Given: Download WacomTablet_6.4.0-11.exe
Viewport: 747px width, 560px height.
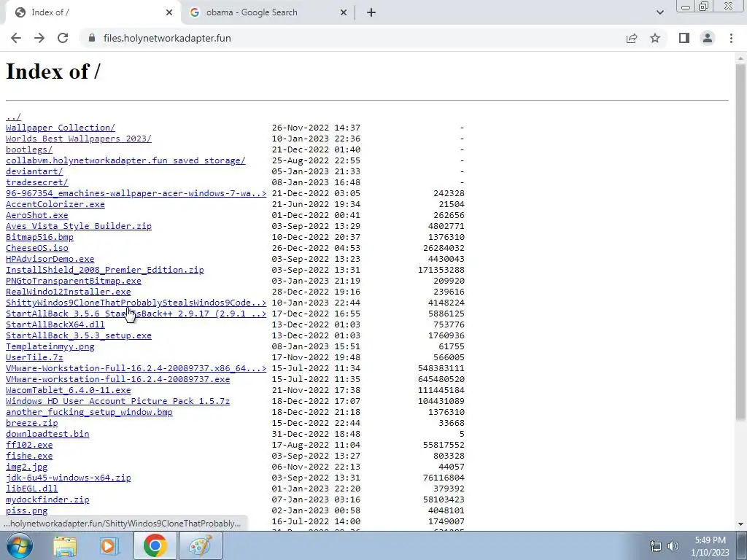Looking at the screenshot, I should (x=68, y=391).
